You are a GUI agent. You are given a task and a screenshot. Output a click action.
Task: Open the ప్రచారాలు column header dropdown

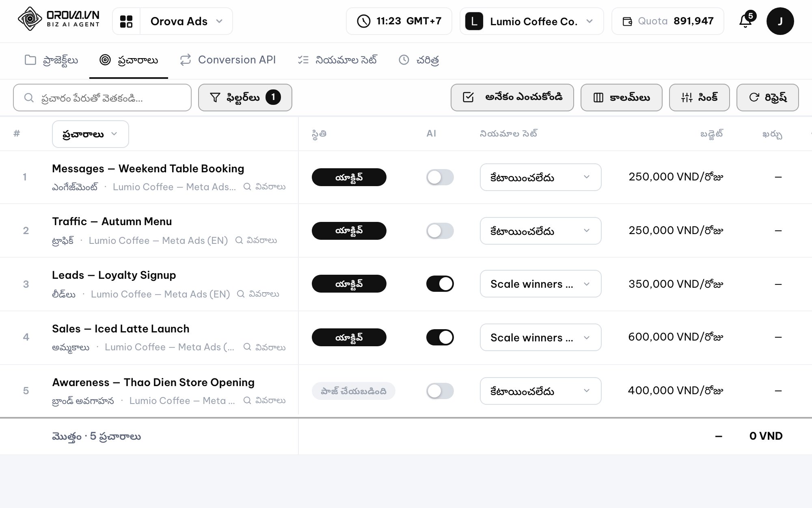90,134
